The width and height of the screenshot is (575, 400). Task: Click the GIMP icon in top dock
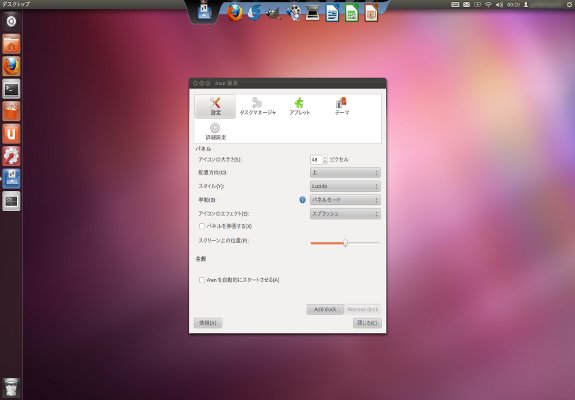coord(274,13)
